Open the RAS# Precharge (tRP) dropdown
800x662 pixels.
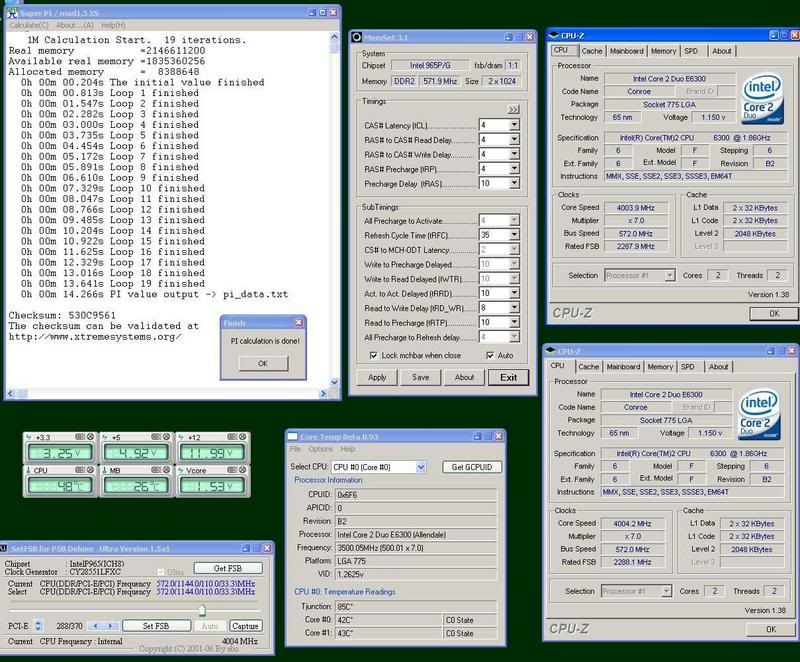tap(514, 168)
